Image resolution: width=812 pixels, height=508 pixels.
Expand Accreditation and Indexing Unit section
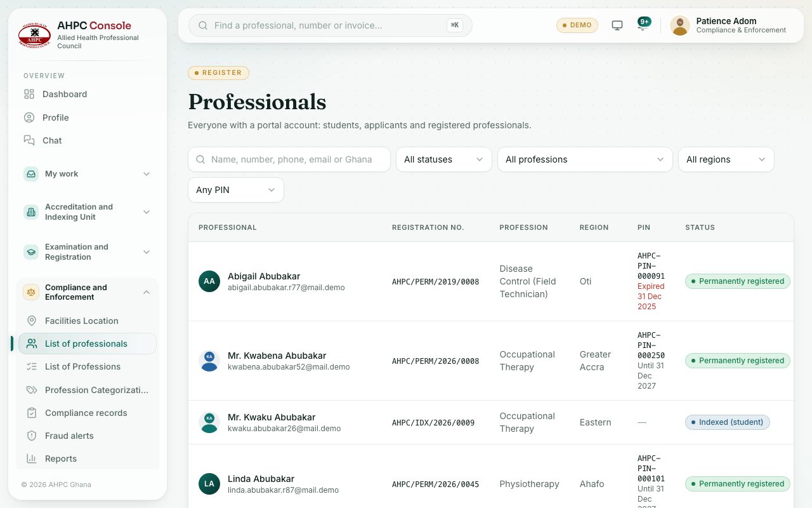click(x=88, y=212)
